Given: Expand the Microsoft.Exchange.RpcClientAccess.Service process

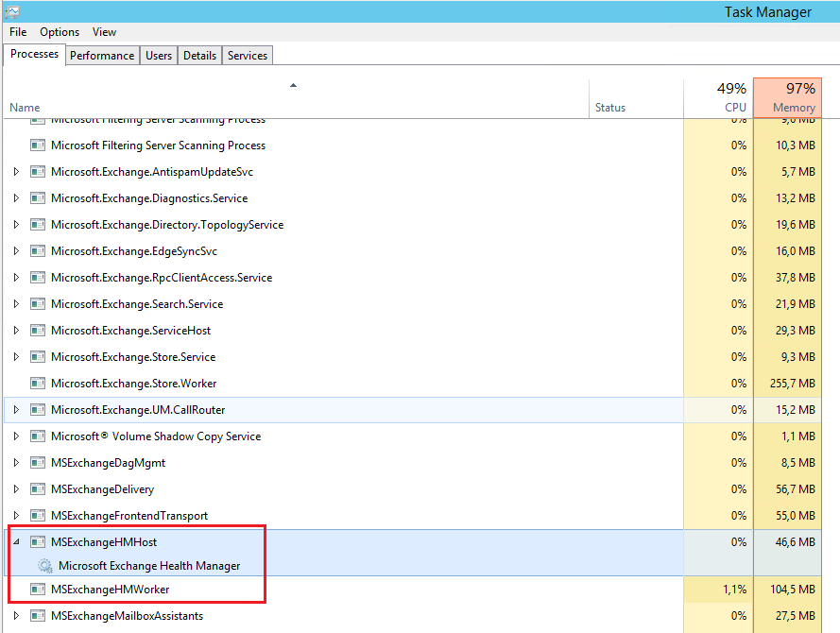Looking at the screenshot, I should [16, 278].
